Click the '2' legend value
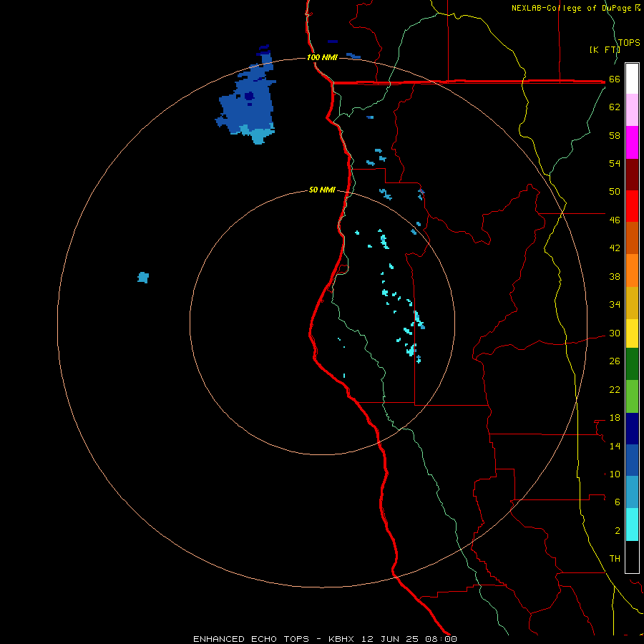This screenshot has height=644, width=644. coord(618,531)
